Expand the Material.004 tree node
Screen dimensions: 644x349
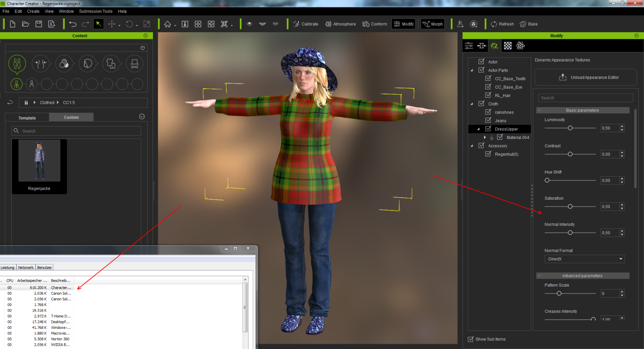[x=485, y=137]
